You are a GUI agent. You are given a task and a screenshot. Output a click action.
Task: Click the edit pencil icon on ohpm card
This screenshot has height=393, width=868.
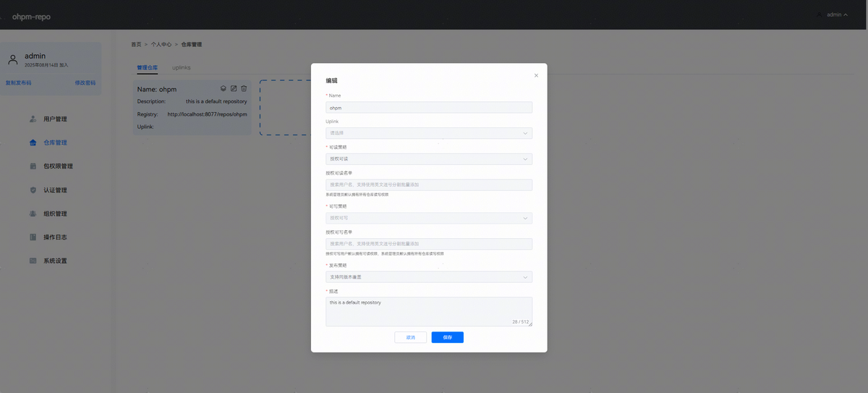pos(234,89)
